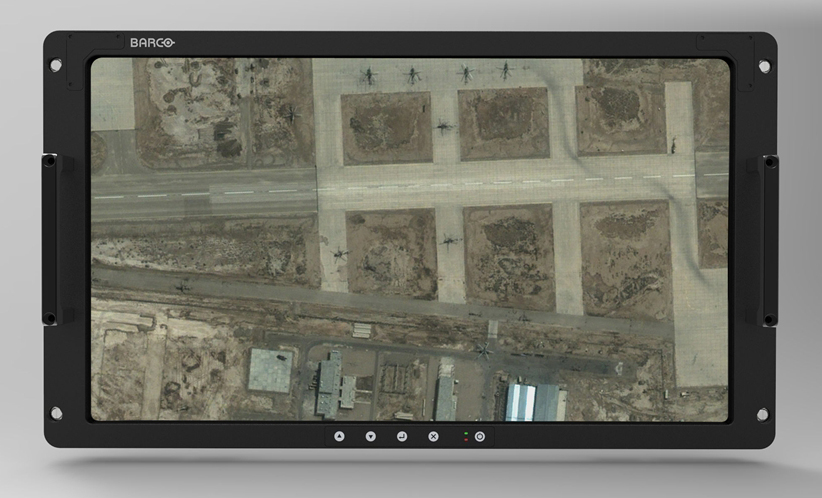Screen dimensions: 822x498
Task: Select the leftmost helicopter in the top row
Action: pos(369,75)
